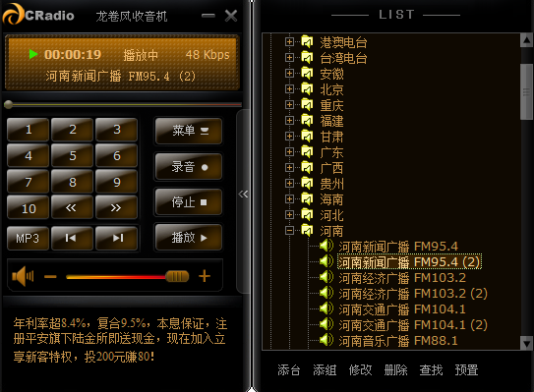
Task: Expand the 福建 tree node
Action: pyautogui.click(x=289, y=121)
